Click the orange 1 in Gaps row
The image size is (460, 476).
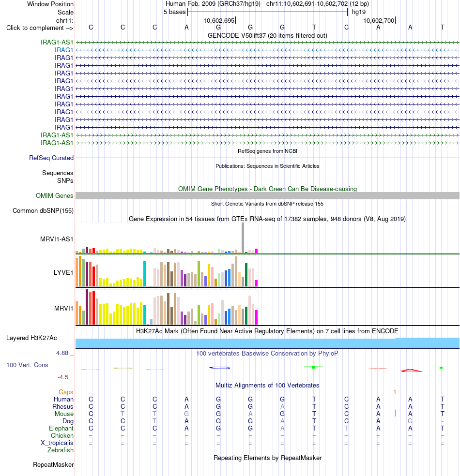point(395,392)
